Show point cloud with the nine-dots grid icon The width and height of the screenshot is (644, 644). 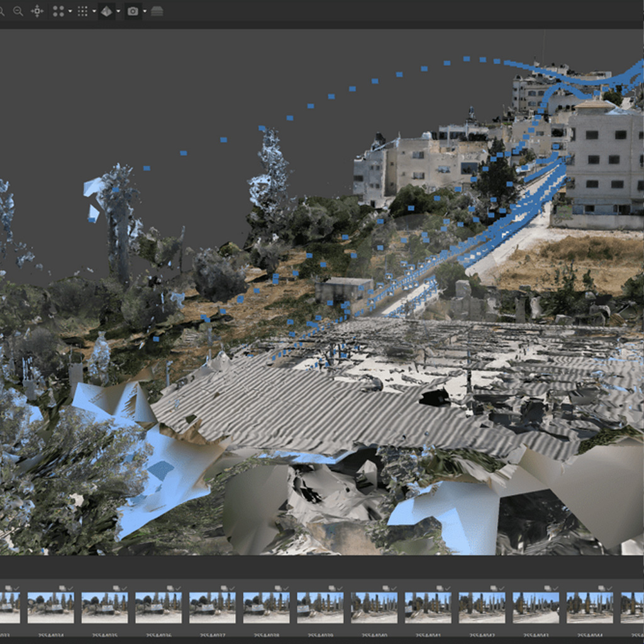[x=82, y=11]
